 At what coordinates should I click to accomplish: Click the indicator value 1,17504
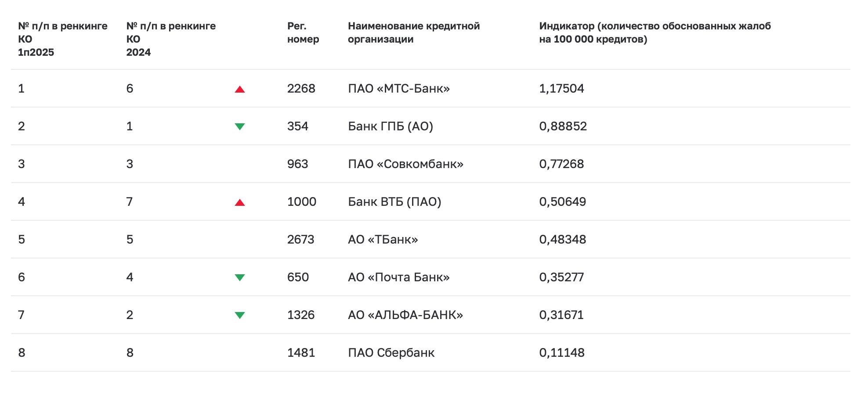coord(561,89)
